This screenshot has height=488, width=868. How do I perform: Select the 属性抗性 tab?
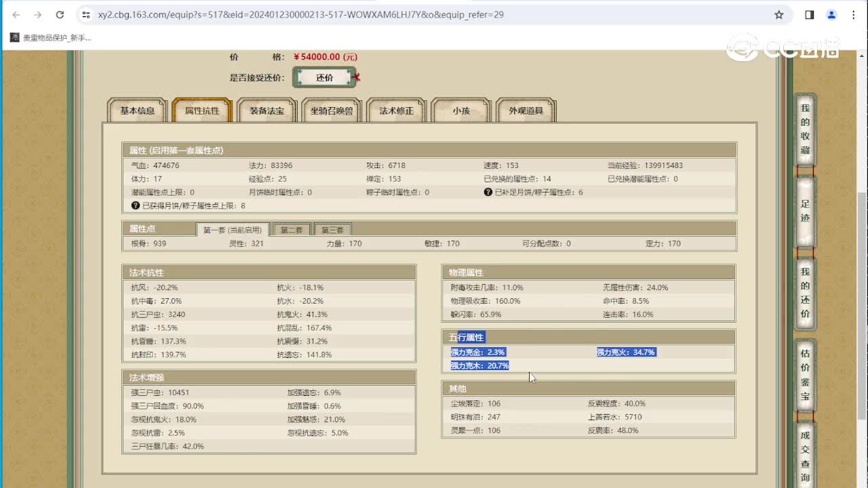point(202,110)
